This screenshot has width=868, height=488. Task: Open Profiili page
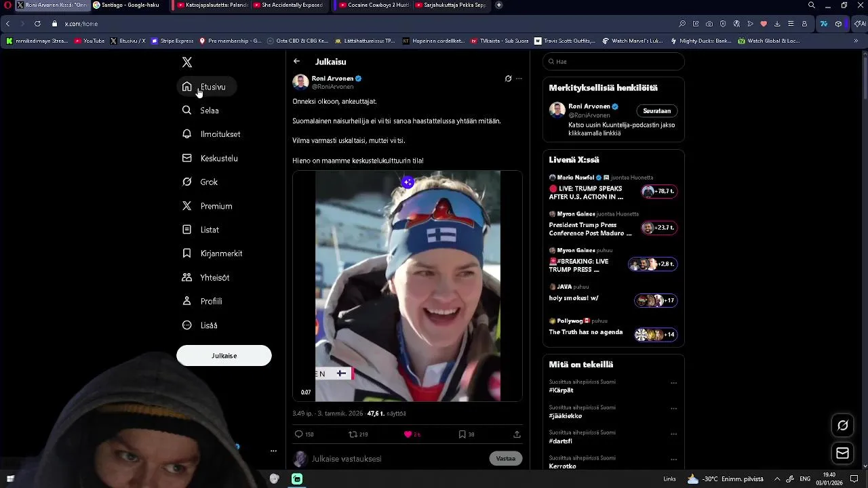(x=203, y=301)
